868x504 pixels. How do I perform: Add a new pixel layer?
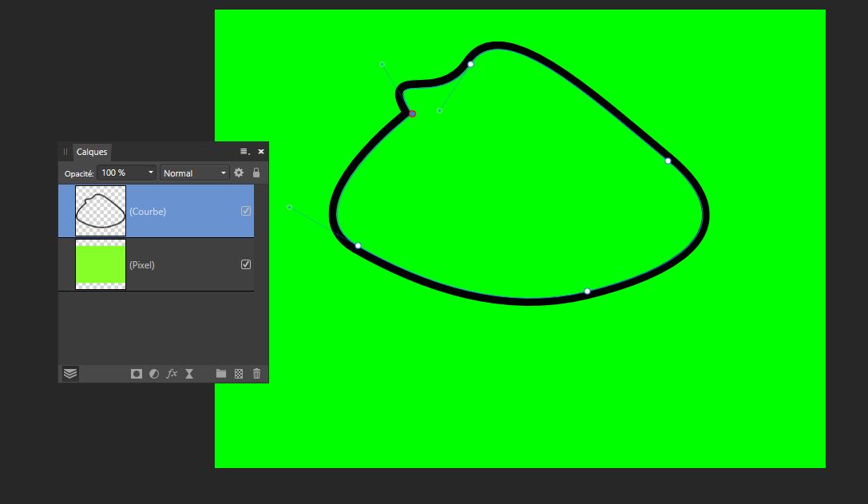(239, 374)
